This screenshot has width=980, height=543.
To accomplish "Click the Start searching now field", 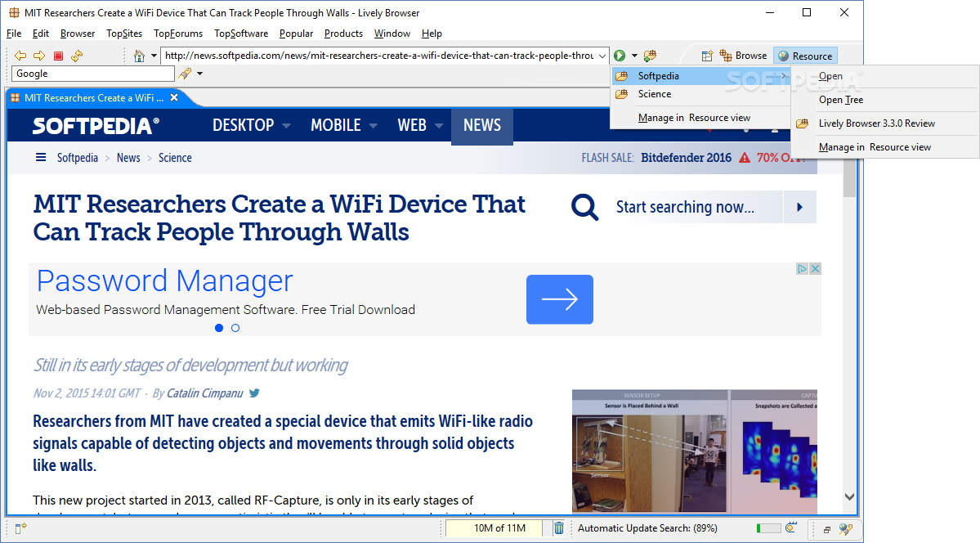I will [698, 207].
